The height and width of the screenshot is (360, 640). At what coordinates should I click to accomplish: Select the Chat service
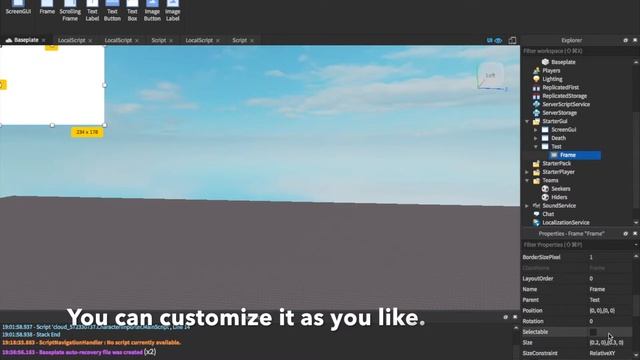pyautogui.click(x=548, y=214)
